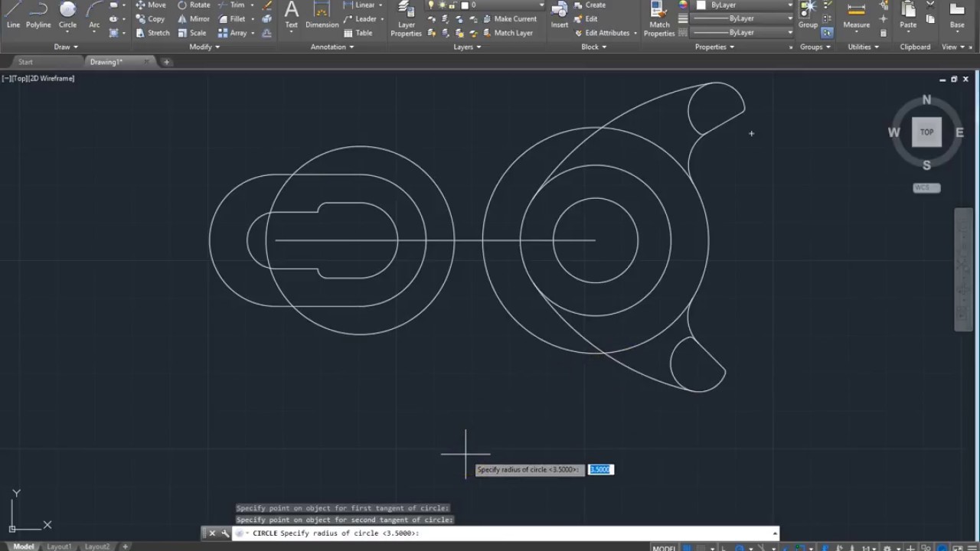Click Leader annotation tool

360,18
